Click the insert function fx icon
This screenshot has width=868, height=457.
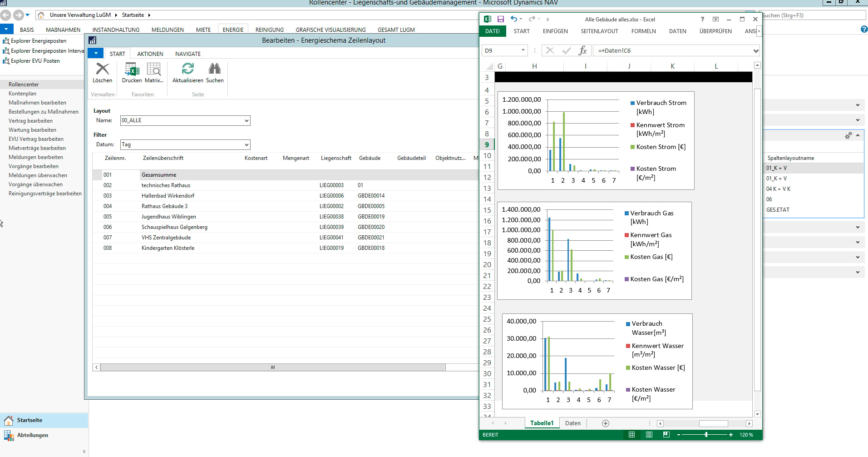click(x=583, y=50)
